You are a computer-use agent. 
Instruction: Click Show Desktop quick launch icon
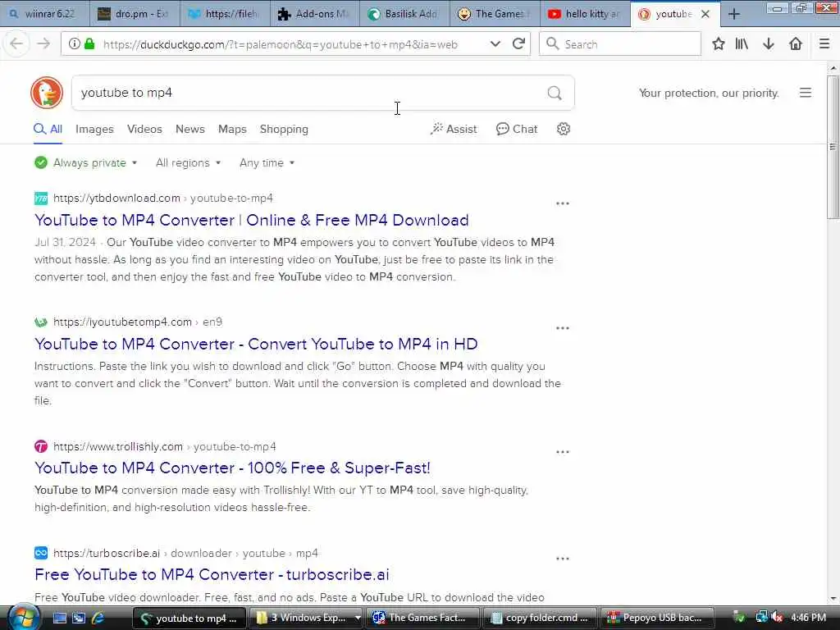coord(59,619)
